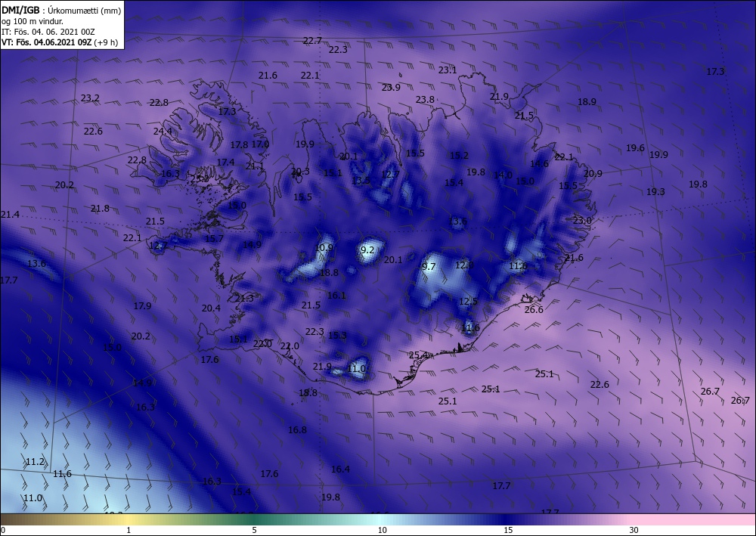The height and width of the screenshot is (536, 756).
Task: Click the legend tick label '30'
Action: [634, 530]
